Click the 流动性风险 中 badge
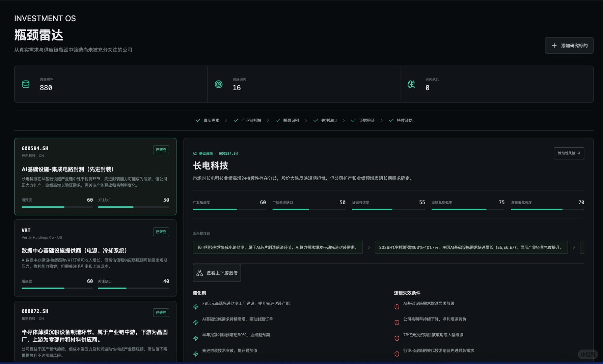Image resolution: width=603 pixels, height=364 pixels. pos(569,153)
